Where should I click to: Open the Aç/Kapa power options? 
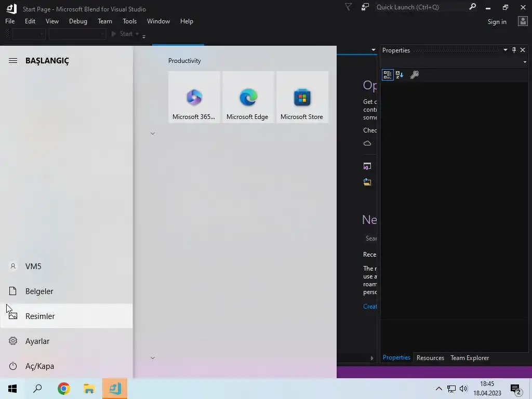66,366
